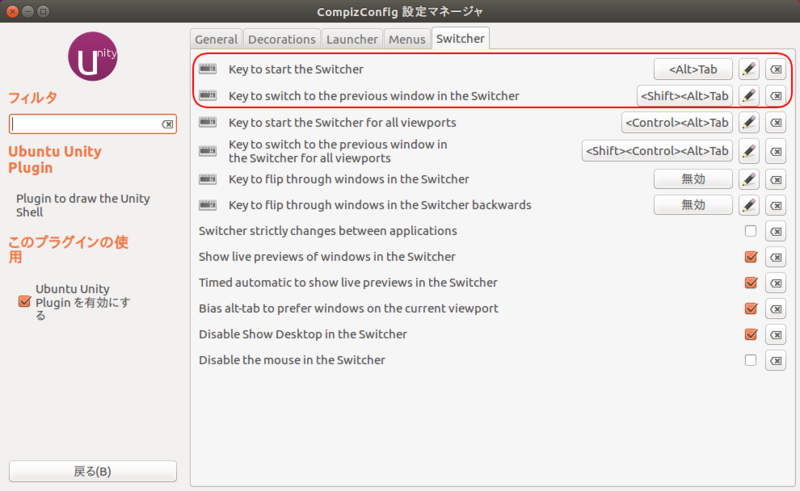
Task: Reset 'Disable Show Desktop in the Switcher' option
Action: [776, 334]
